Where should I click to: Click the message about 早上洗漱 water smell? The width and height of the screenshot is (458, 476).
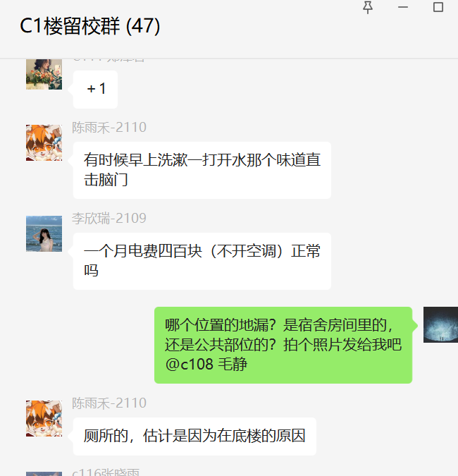(x=202, y=171)
